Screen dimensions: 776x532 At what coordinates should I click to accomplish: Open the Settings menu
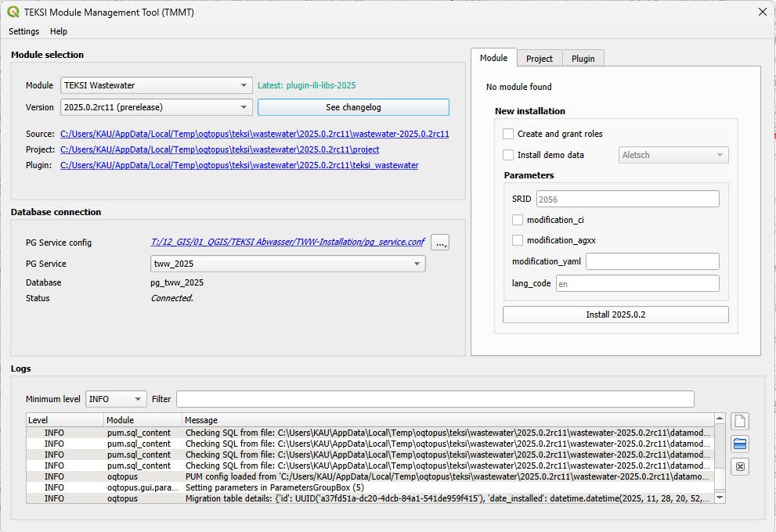(x=24, y=31)
